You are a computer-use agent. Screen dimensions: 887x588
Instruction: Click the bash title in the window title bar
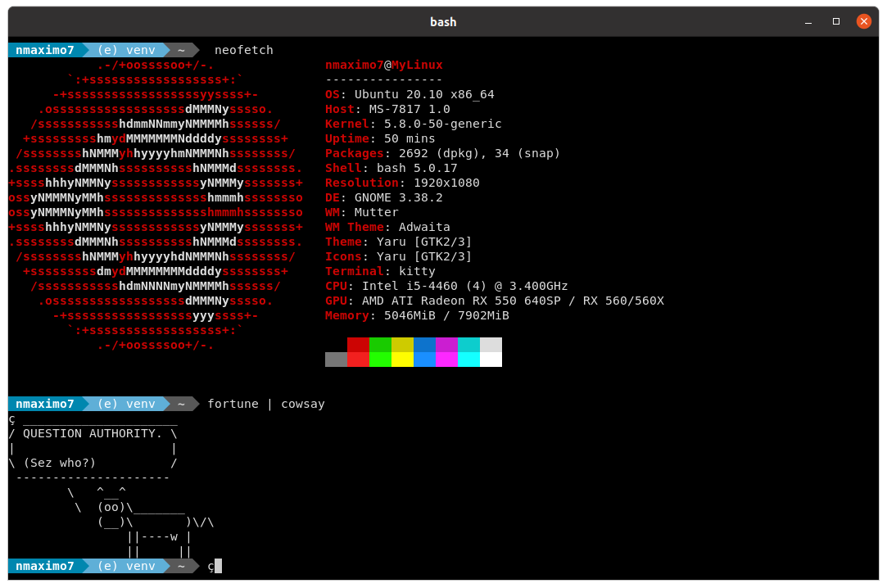coord(443,21)
